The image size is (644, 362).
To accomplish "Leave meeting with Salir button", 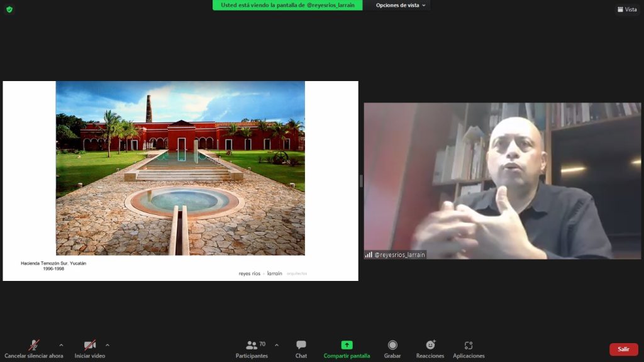I will [623, 349].
